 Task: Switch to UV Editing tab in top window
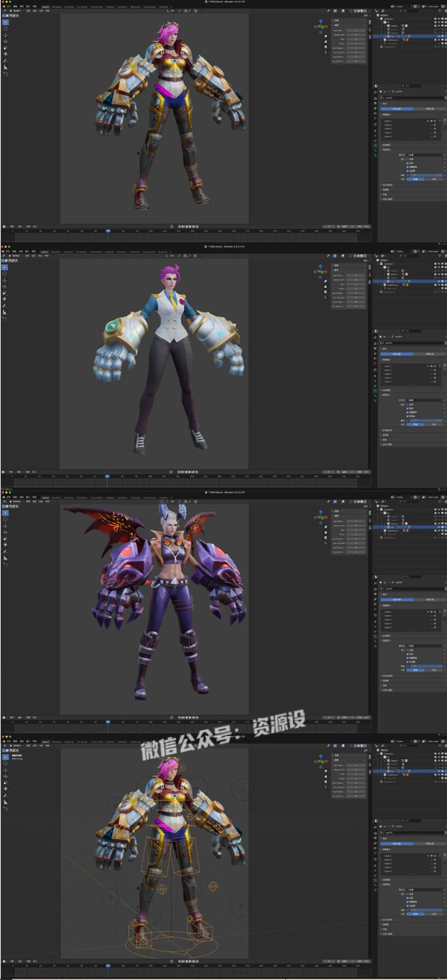82,7
